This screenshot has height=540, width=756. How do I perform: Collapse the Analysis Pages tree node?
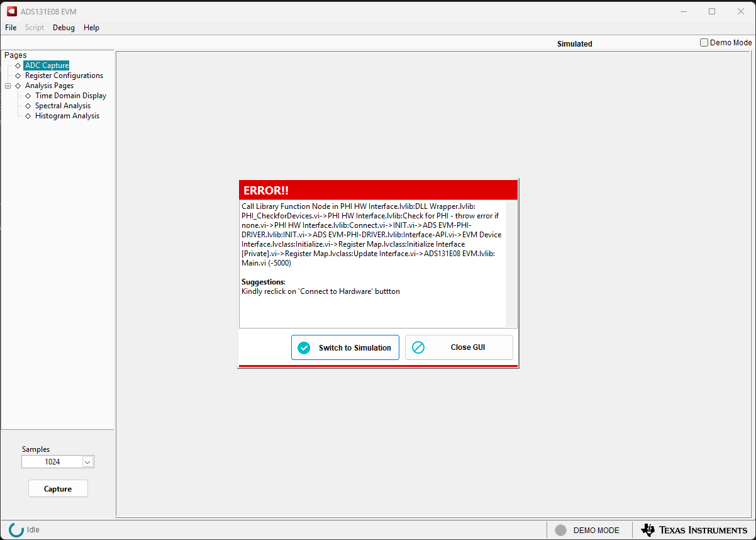click(8, 86)
